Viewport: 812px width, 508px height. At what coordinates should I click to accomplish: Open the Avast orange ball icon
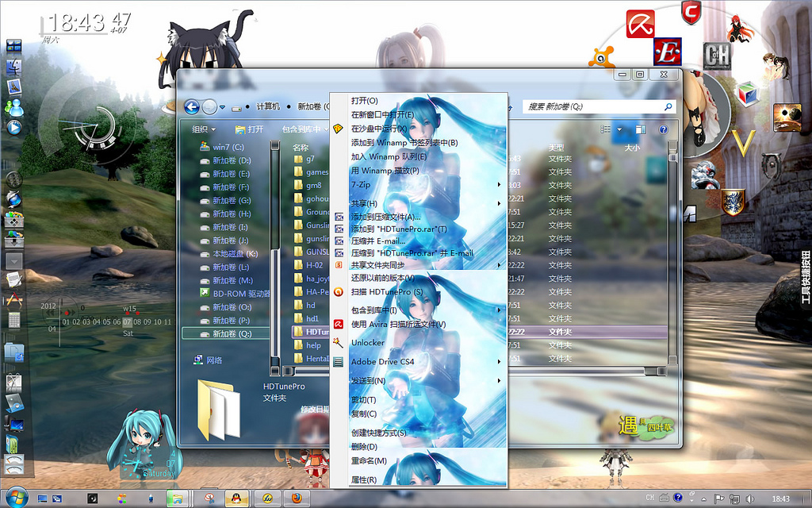point(603,57)
